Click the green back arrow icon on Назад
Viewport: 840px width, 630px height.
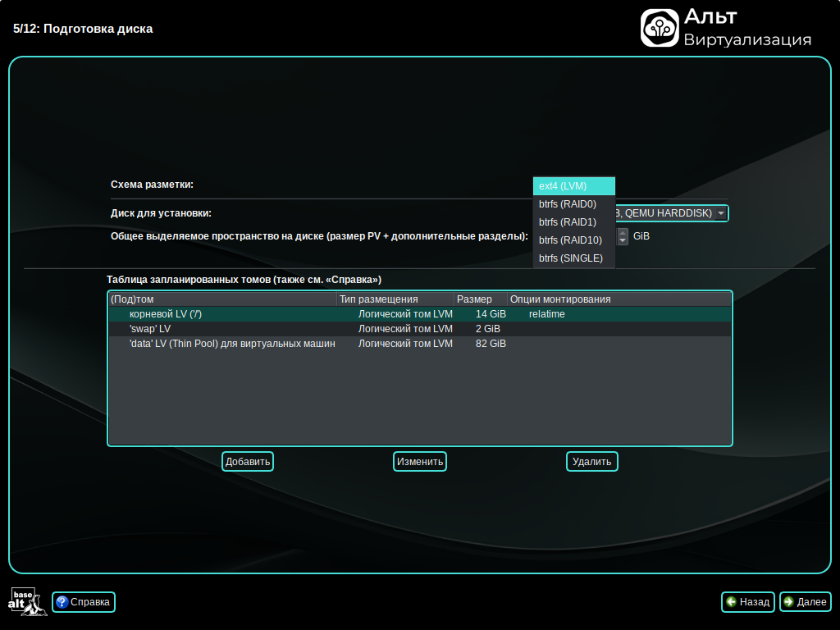[731, 602]
